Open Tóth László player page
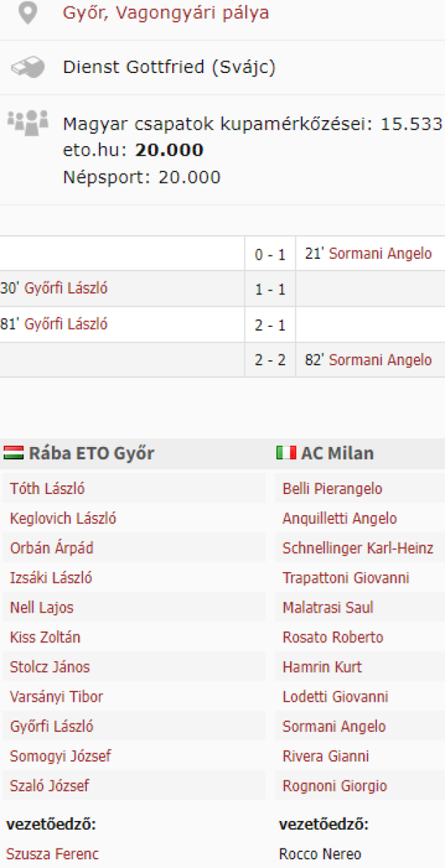445x868 pixels. click(x=47, y=489)
